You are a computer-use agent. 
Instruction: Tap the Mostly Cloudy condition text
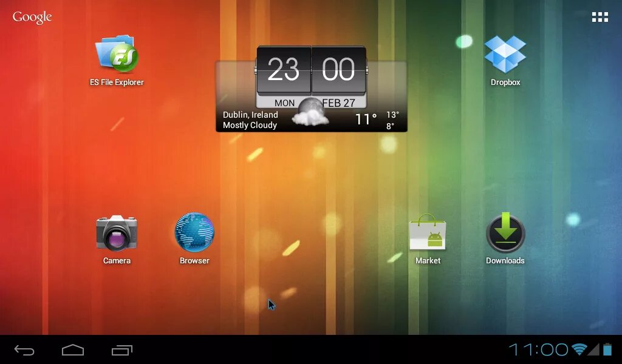[x=250, y=125]
